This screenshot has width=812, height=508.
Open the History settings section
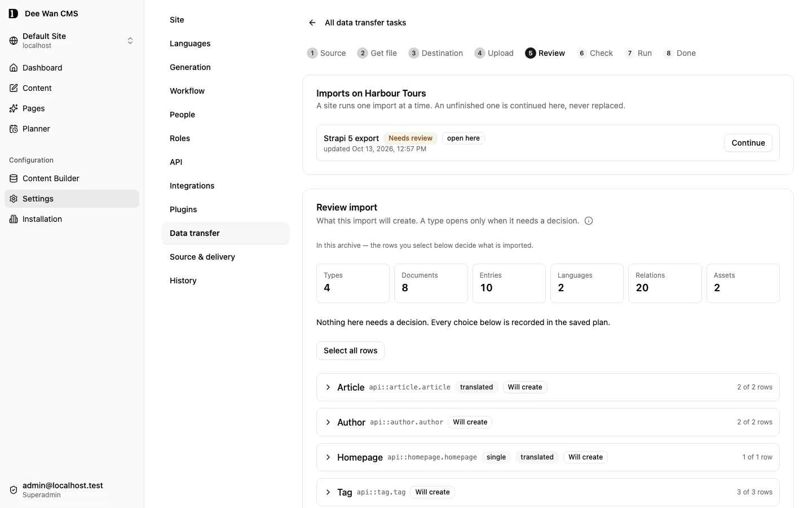pos(226,281)
